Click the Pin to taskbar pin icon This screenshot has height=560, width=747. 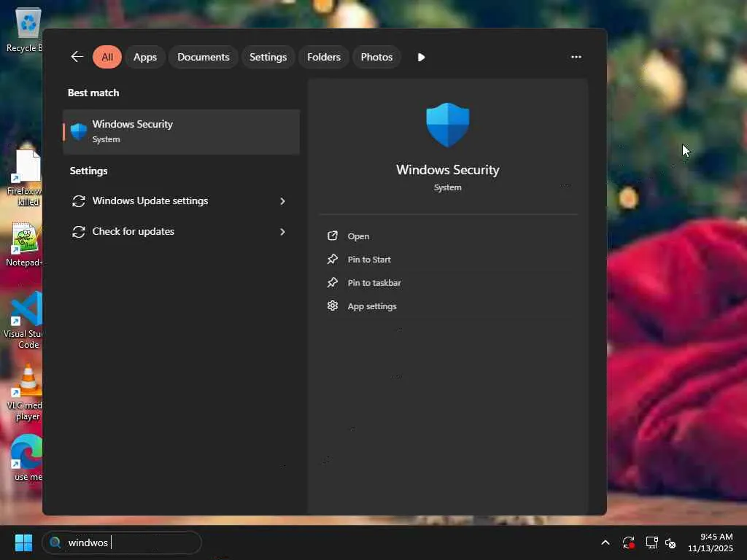pos(333,282)
